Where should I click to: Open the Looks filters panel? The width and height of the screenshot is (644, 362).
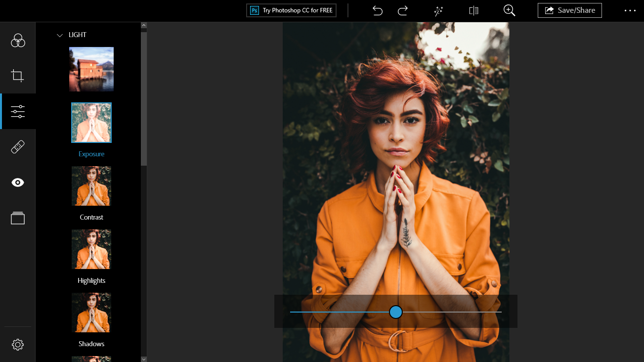pyautogui.click(x=18, y=40)
